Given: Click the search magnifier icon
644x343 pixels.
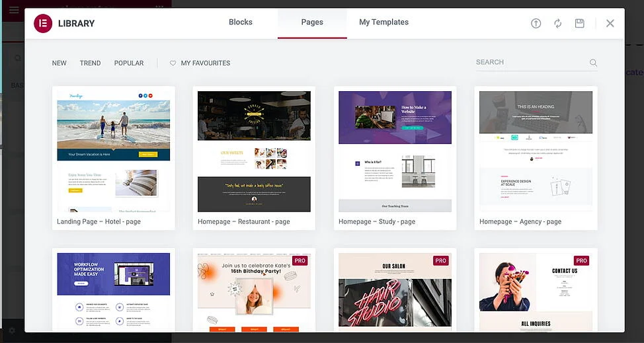Looking at the screenshot, I should coord(593,63).
